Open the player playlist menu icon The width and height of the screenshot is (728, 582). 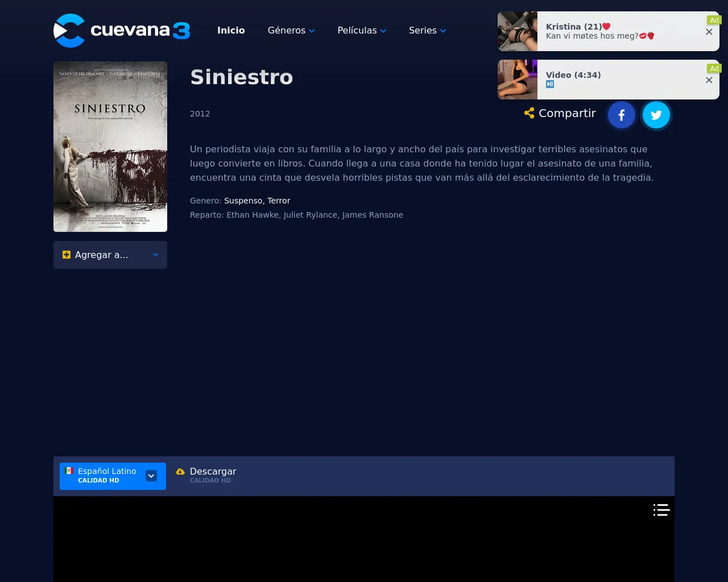point(661,510)
